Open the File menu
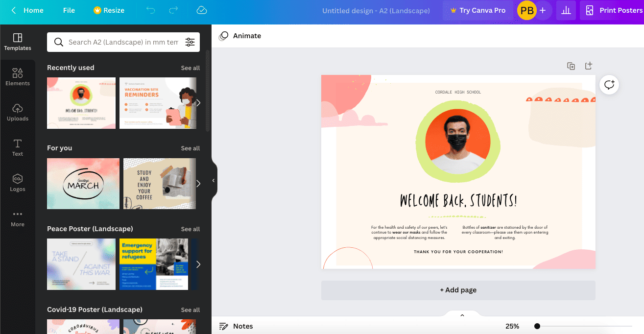The image size is (644, 334). 69,10
